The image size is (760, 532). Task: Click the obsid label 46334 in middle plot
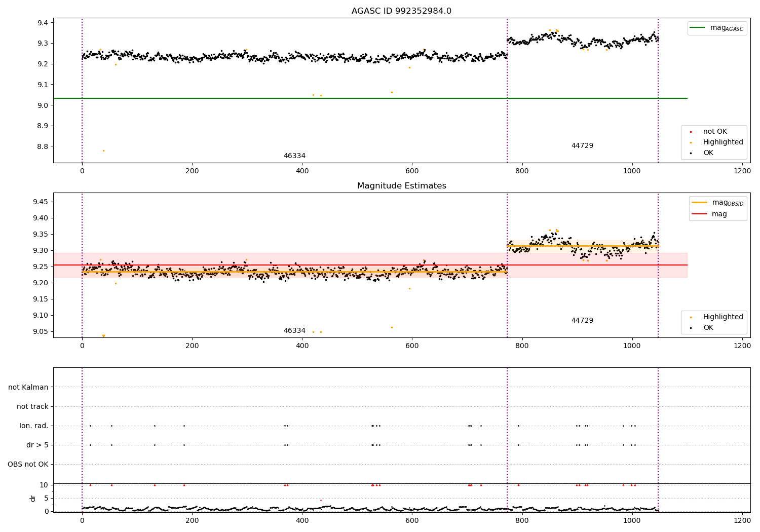pyautogui.click(x=294, y=331)
